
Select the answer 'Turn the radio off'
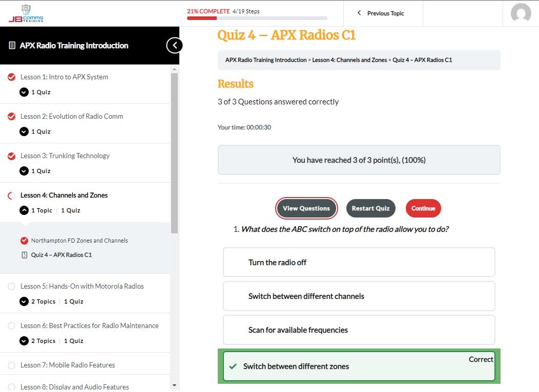(x=359, y=262)
